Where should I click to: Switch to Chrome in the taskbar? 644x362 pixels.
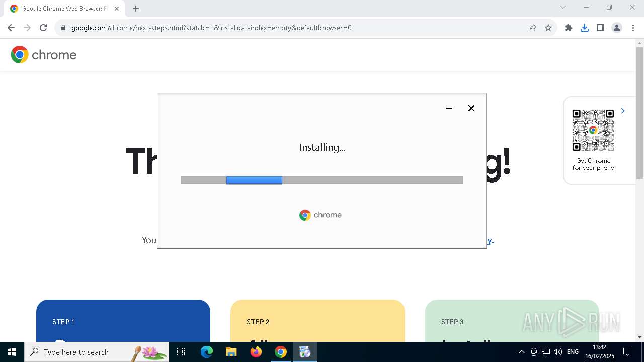click(281, 352)
